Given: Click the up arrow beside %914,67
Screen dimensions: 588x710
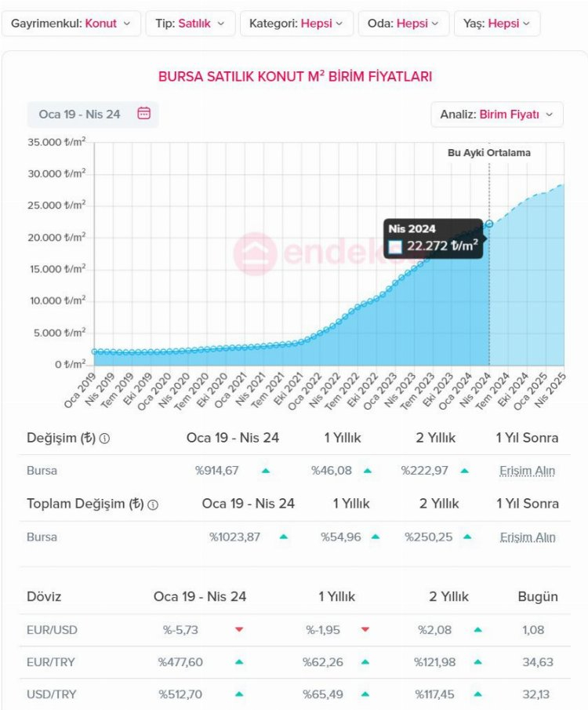Looking at the screenshot, I should coord(266,471).
